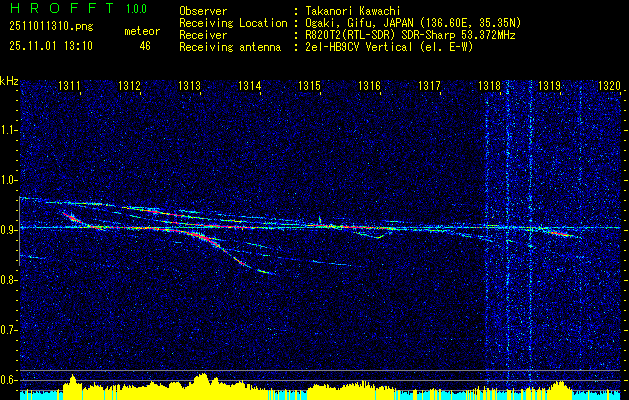This screenshot has width=629, height=400.
Task: Click the kHz axis unit label
Action: 9,81
